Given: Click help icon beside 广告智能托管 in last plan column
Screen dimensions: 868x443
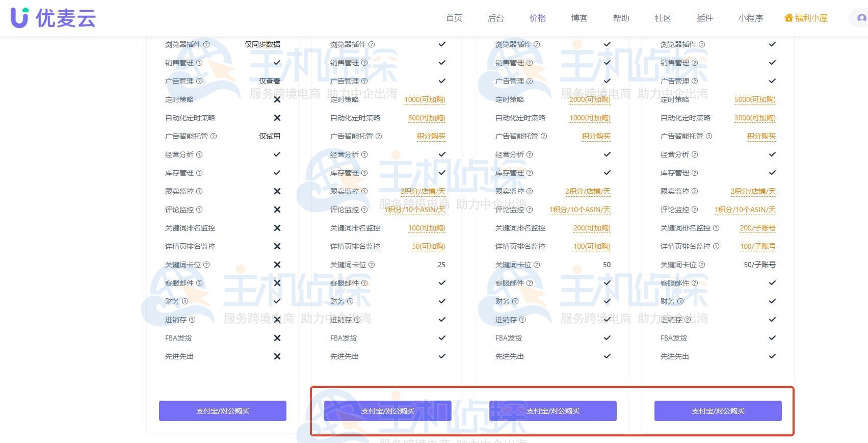Looking at the screenshot, I should pos(709,136).
